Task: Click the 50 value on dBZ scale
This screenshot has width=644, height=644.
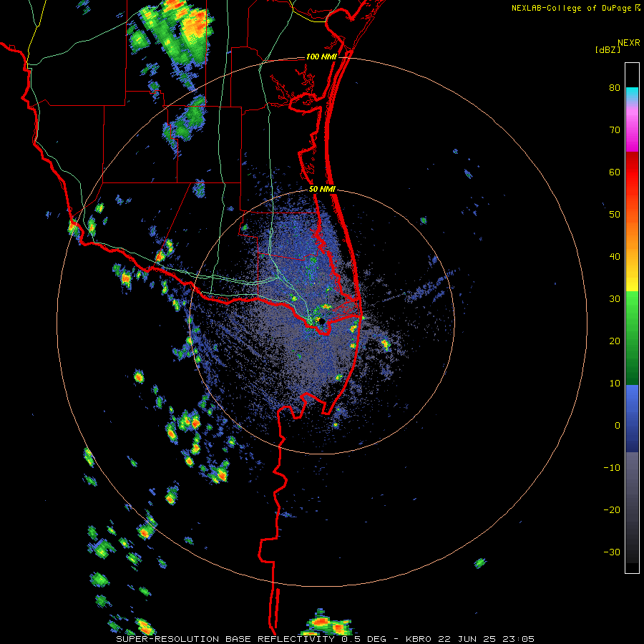Action: point(615,215)
